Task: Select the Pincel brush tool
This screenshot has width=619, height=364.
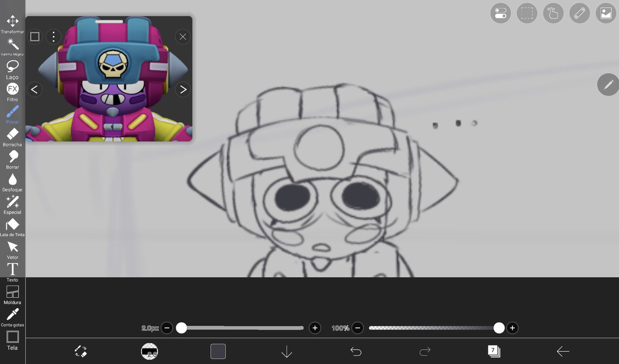Action: pyautogui.click(x=12, y=114)
